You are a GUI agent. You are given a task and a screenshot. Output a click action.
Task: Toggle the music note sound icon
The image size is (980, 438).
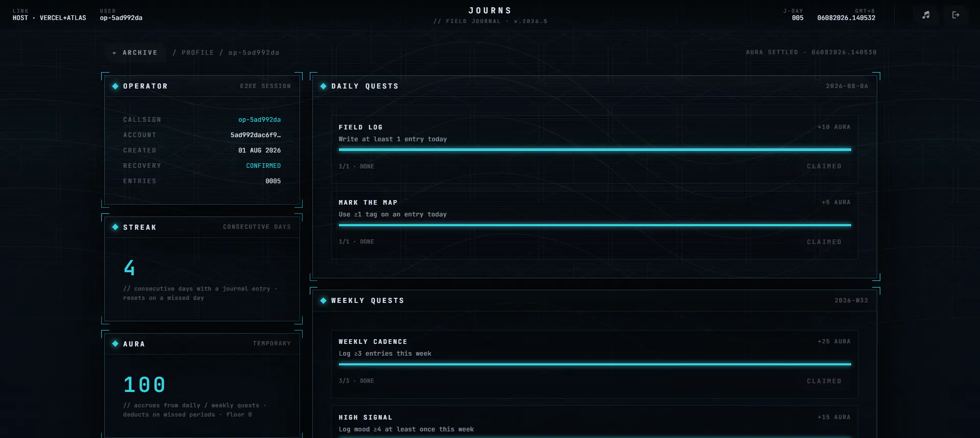pyautogui.click(x=926, y=15)
